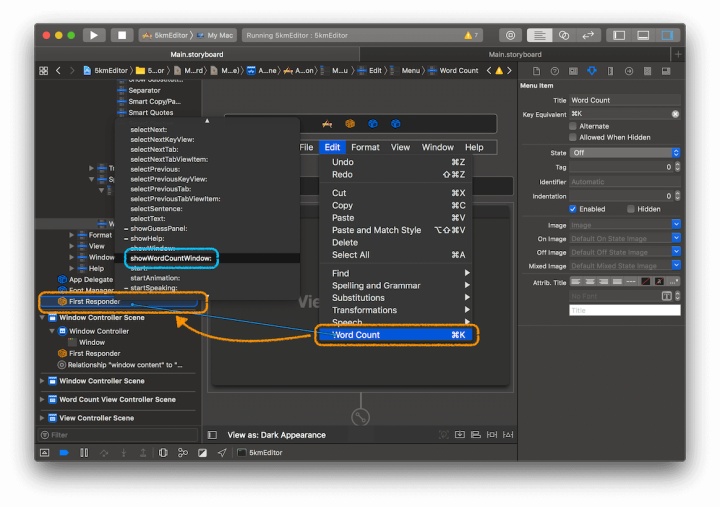Toggle breakpoints activation icon

click(64, 453)
